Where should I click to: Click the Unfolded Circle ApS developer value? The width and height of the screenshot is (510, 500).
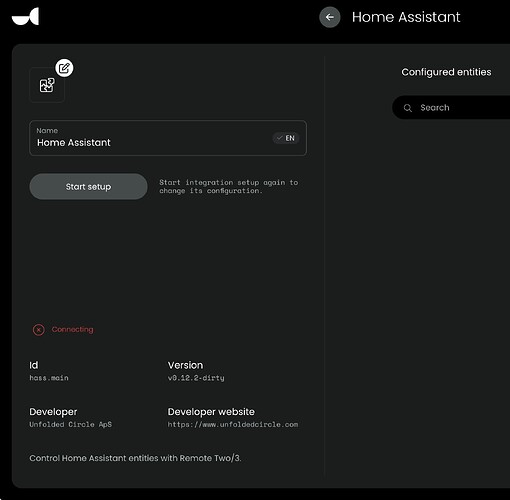pos(71,424)
